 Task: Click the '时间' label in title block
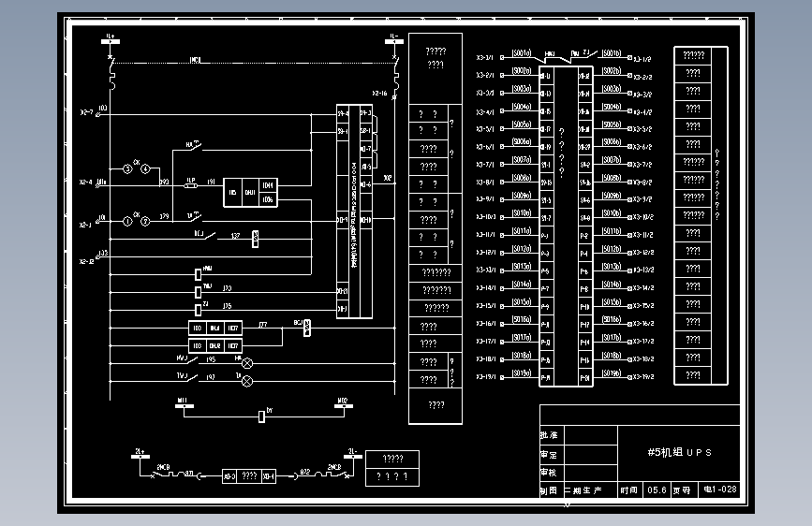(x=628, y=490)
